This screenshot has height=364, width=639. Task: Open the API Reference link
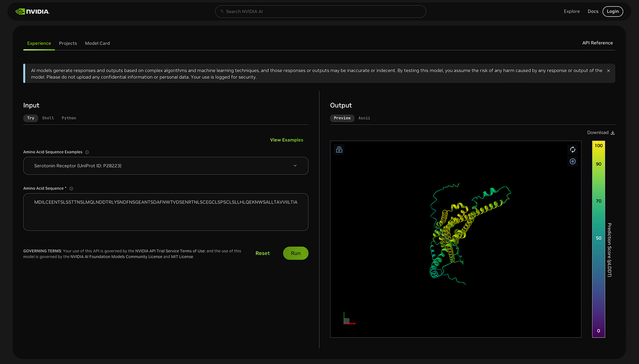(597, 43)
